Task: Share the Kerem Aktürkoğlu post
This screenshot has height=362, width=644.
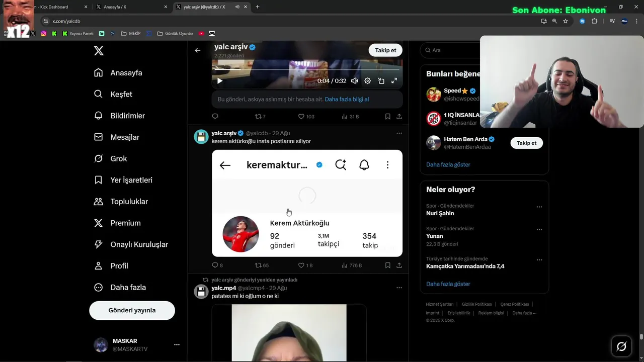Action: pos(399,265)
